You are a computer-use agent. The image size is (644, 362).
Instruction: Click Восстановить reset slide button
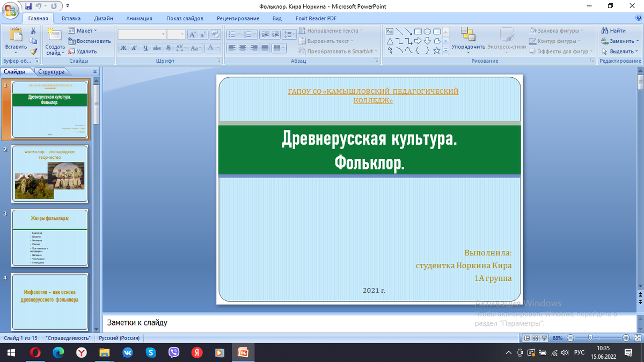tap(89, 41)
